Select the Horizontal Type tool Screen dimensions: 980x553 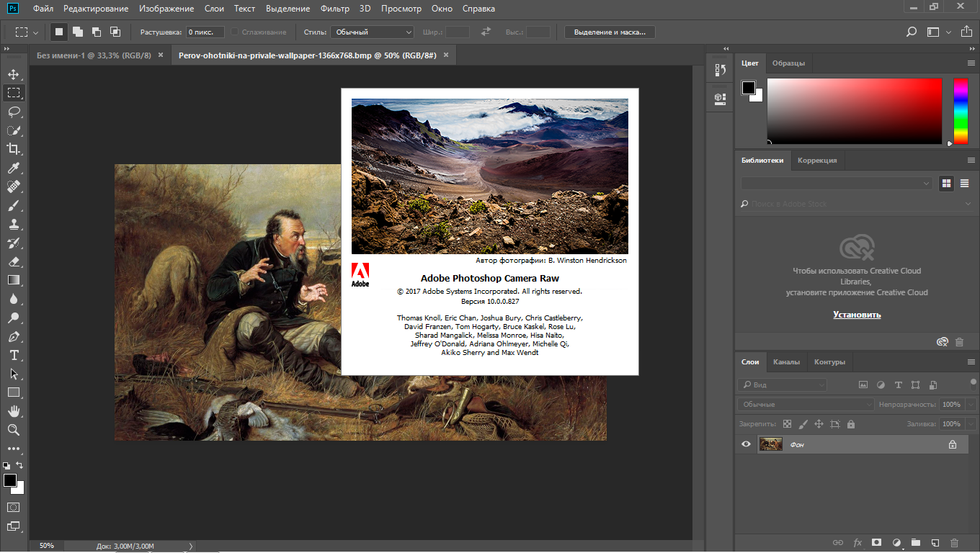tap(14, 355)
